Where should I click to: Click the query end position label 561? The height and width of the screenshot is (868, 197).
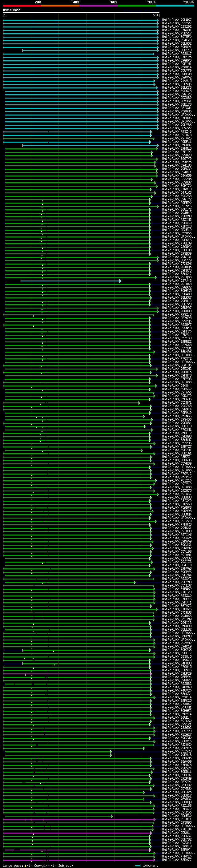point(155,15)
